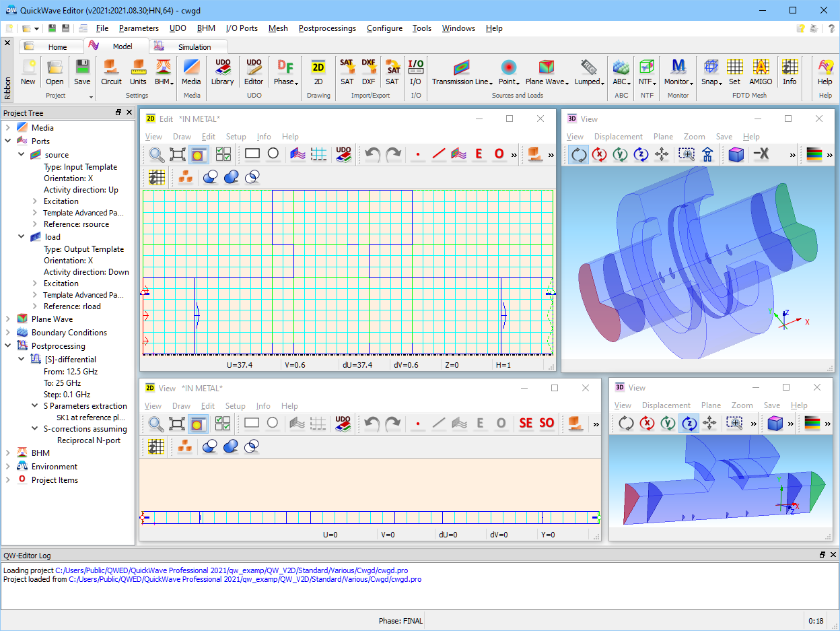Select the circle draw tool in the Edit window

pyautogui.click(x=273, y=154)
